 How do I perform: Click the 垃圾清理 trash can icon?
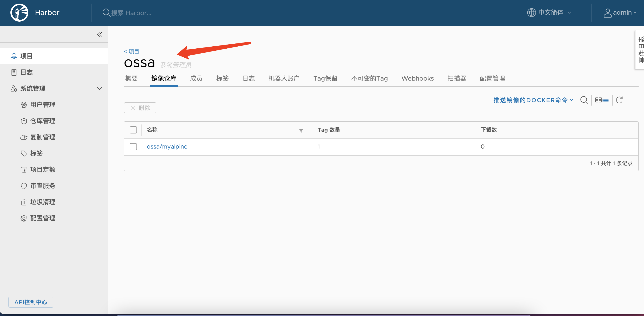pos(24,202)
